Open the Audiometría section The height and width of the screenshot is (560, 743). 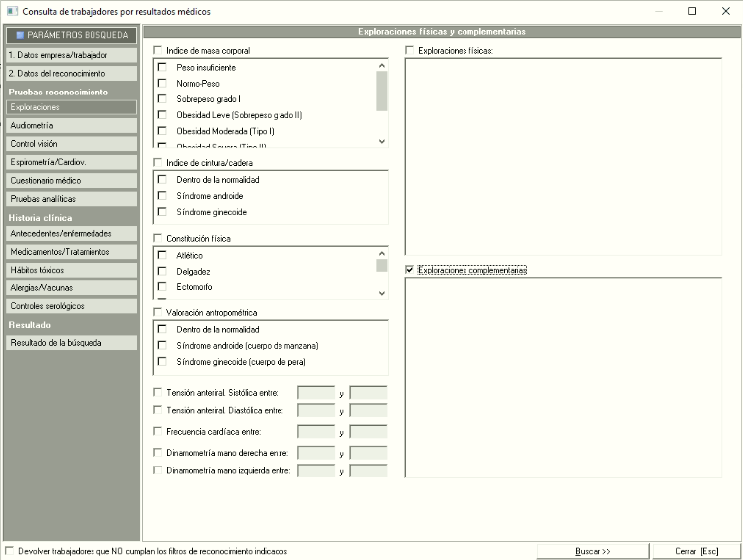[x=70, y=126]
